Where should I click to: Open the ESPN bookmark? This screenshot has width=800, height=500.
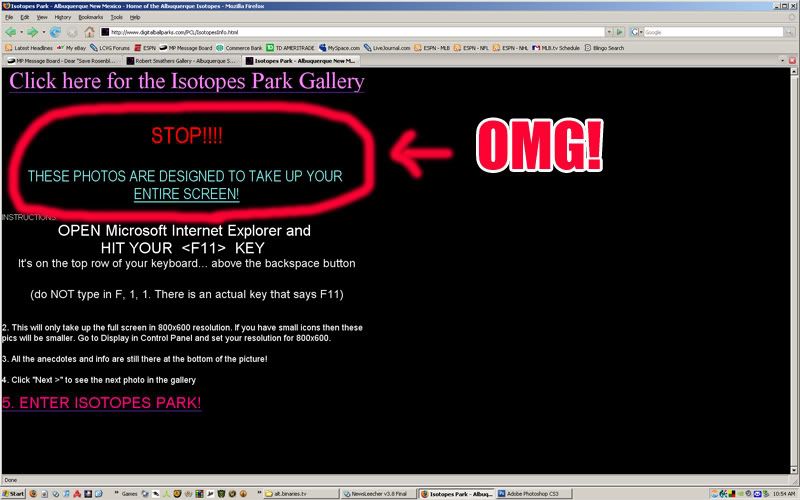145,48
